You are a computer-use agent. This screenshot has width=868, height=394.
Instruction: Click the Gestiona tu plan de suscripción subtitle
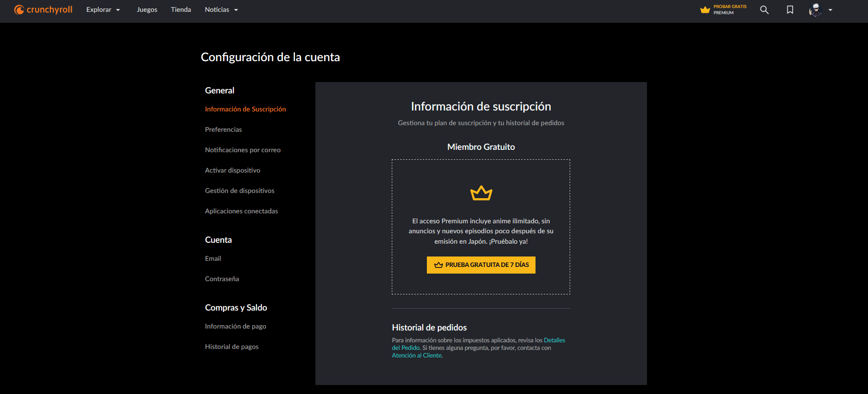481,123
